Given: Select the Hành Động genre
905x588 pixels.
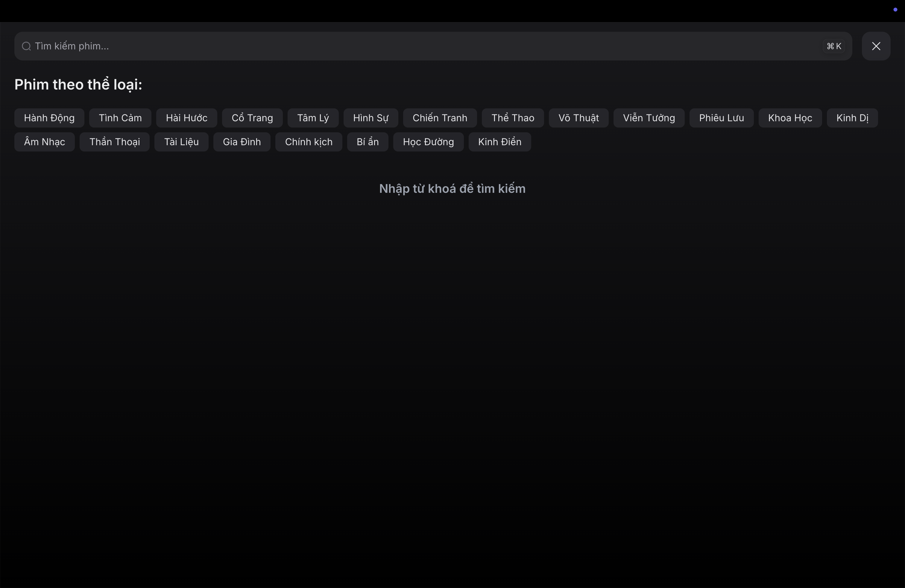Looking at the screenshot, I should coord(49,118).
